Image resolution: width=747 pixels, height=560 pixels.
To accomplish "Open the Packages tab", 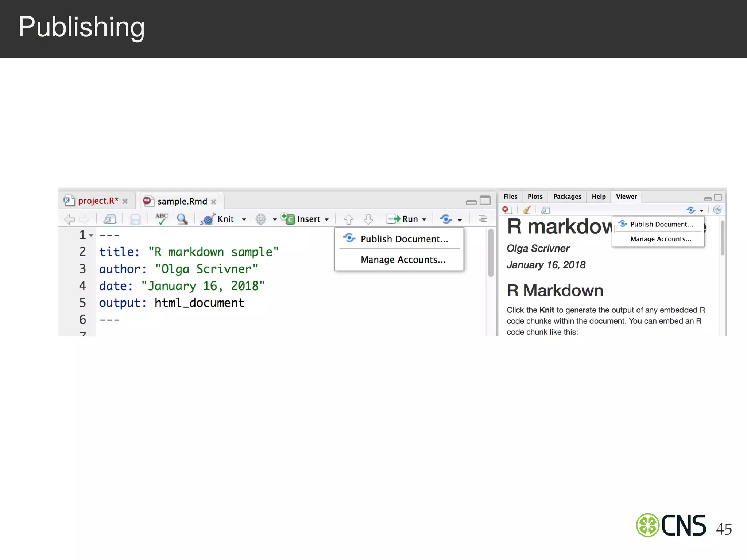I will click(567, 197).
